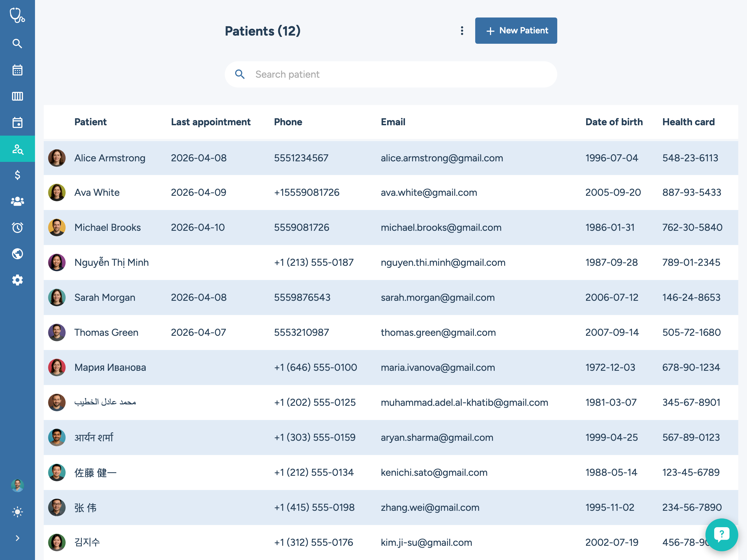Expand the sidebar using the chevron arrow
747x560 pixels.
click(17, 538)
